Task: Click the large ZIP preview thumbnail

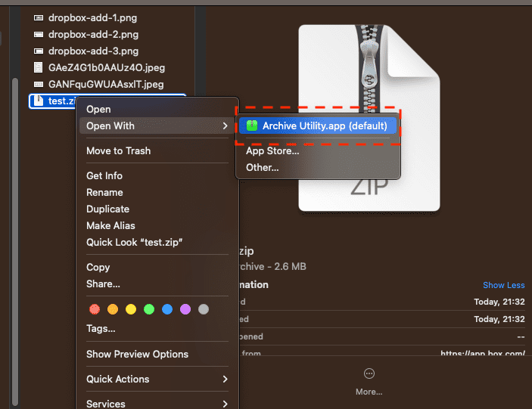Action: [x=369, y=118]
